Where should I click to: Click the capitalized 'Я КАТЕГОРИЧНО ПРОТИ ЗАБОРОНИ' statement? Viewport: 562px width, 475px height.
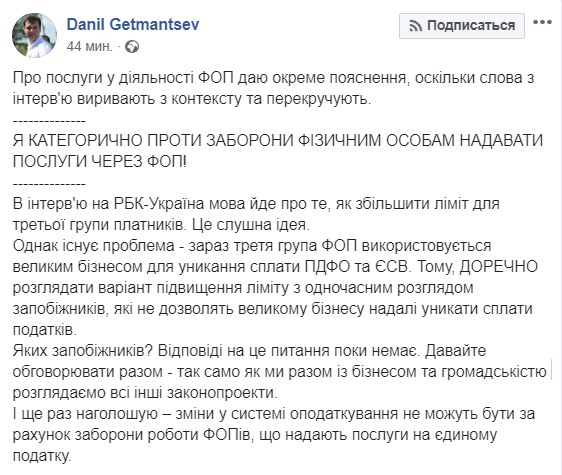278,151
